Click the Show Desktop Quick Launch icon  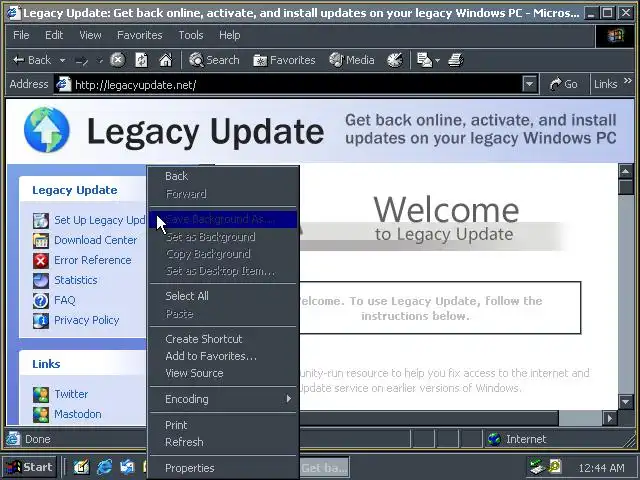point(81,467)
